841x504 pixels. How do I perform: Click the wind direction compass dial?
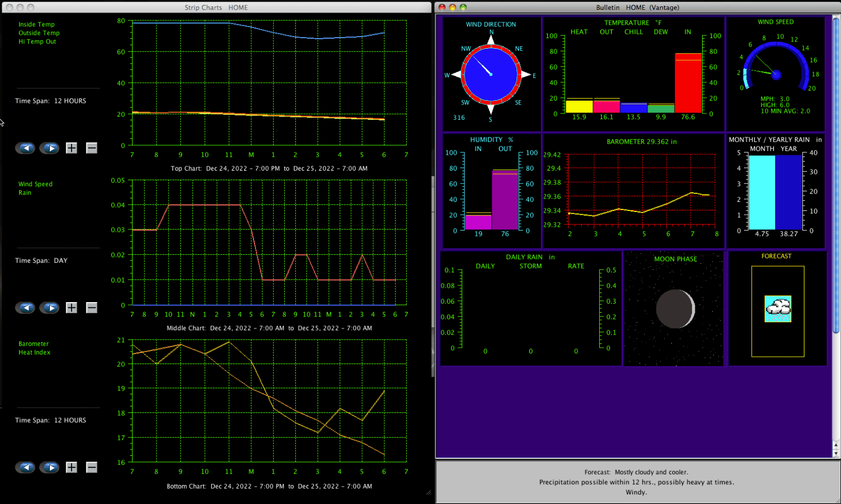pos(491,74)
